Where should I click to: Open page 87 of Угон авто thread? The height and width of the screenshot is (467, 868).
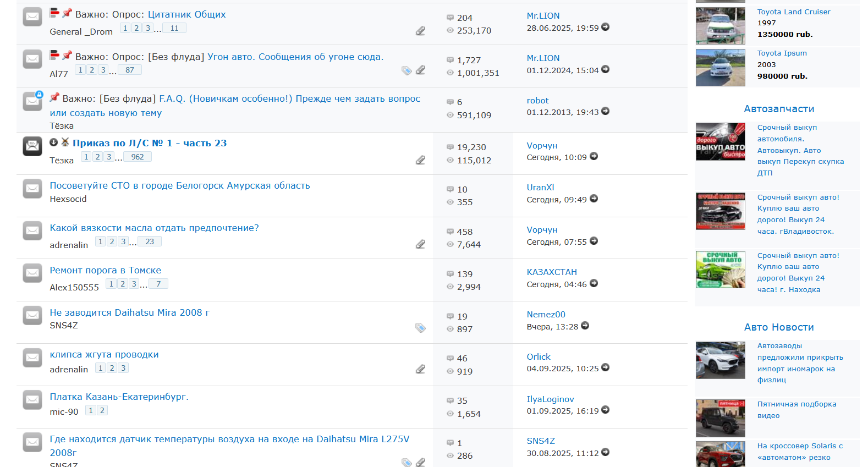pos(130,70)
